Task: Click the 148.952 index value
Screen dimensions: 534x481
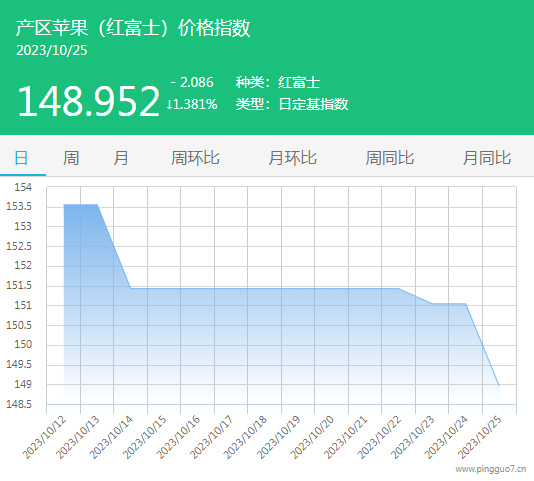Action: tap(89, 101)
